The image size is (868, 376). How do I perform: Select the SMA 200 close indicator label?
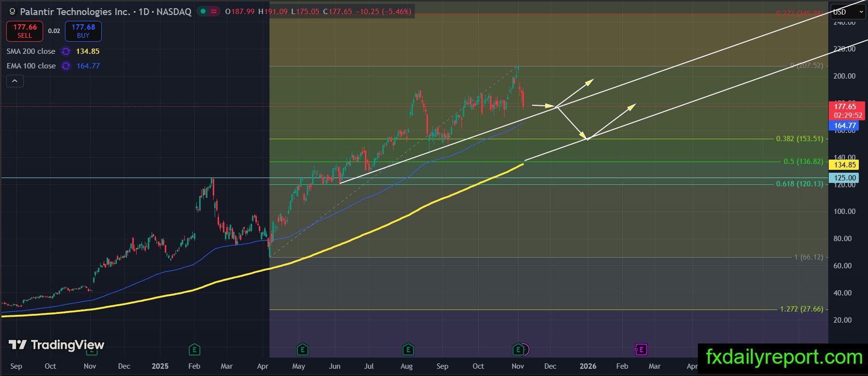pyautogui.click(x=31, y=51)
